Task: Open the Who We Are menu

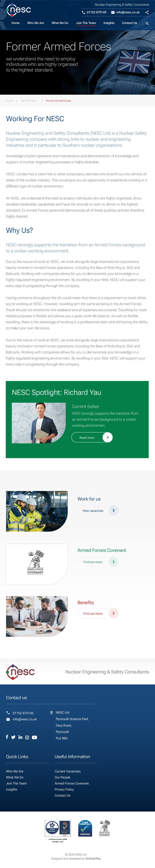Action: 36,23
